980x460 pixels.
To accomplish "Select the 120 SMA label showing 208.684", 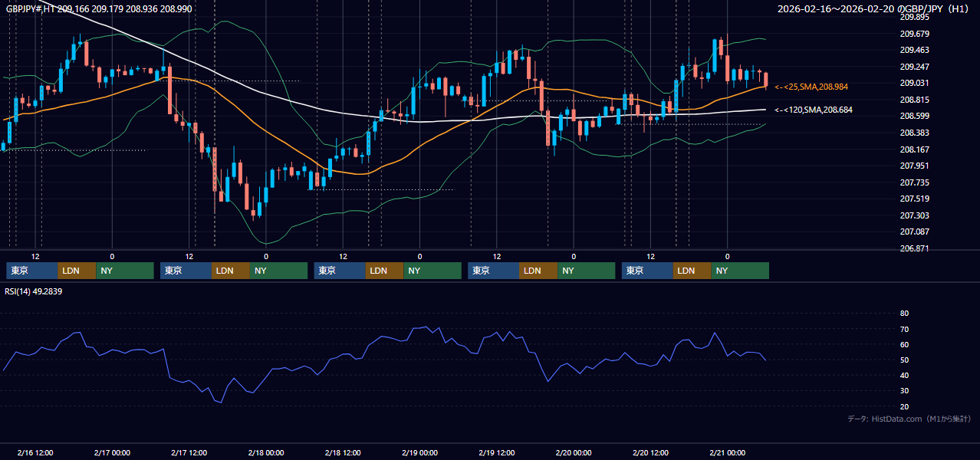I will 813,110.
